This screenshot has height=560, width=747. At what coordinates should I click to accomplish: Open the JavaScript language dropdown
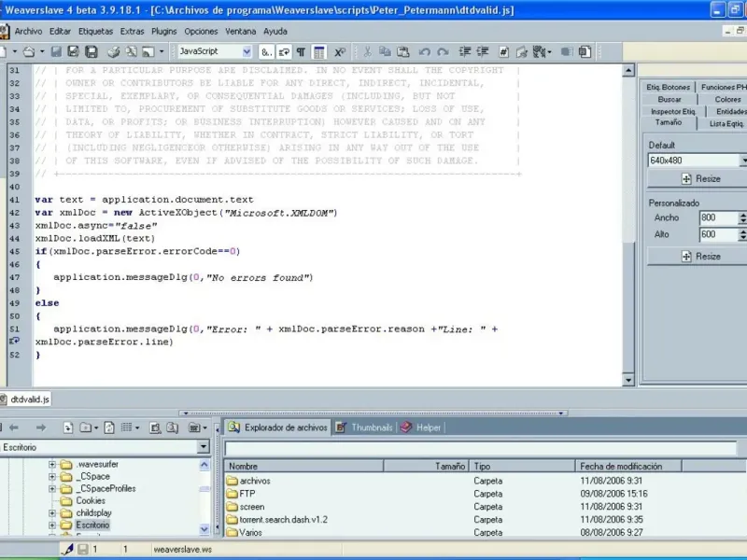point(245,52)
